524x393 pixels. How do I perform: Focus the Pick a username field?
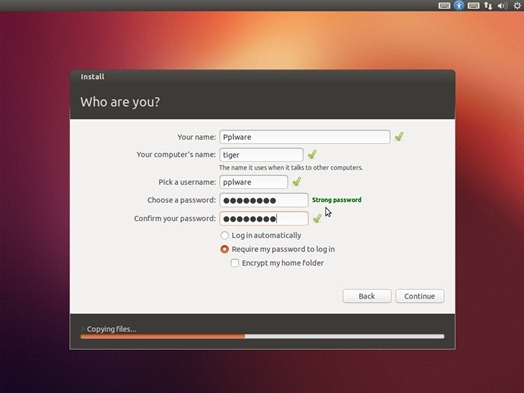pyautogui.click(x=254, y=182)
